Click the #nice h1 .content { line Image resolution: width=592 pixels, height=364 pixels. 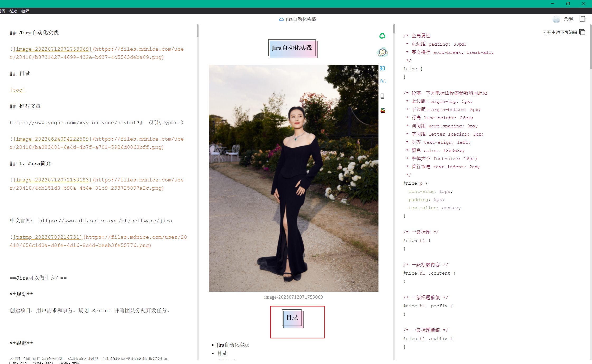point(429,273)
